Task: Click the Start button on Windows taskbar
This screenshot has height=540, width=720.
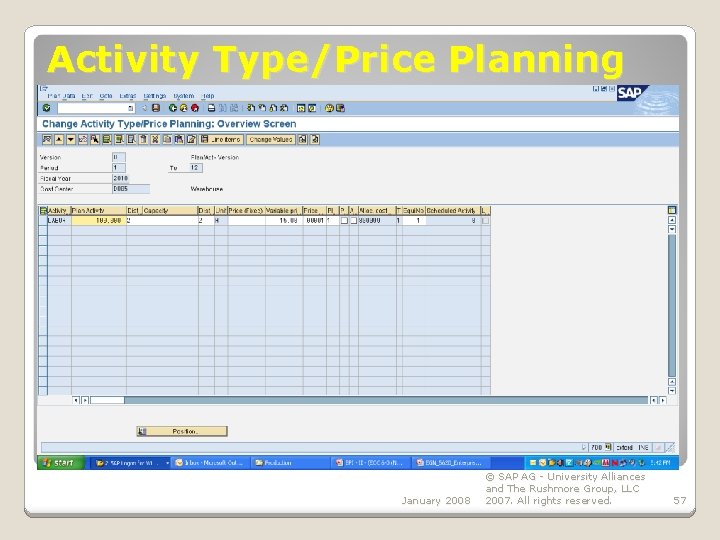Action: point(61,462)
